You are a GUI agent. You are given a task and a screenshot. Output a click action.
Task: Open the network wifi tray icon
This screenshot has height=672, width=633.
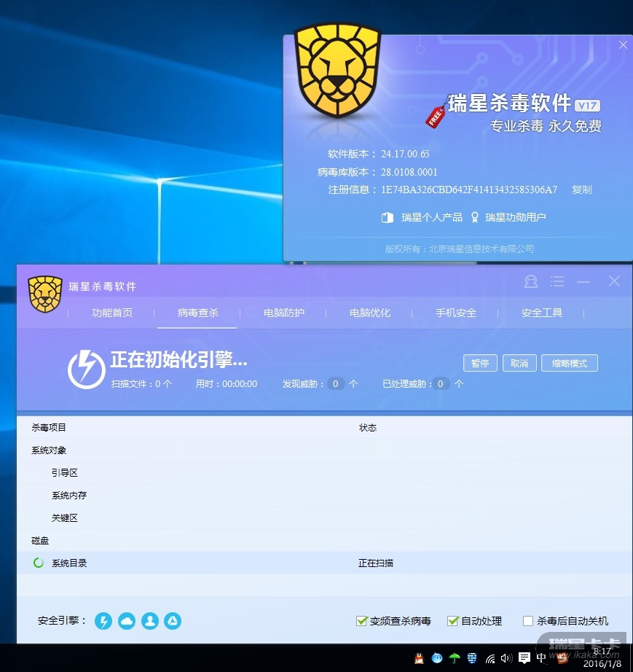click(490, 658)
